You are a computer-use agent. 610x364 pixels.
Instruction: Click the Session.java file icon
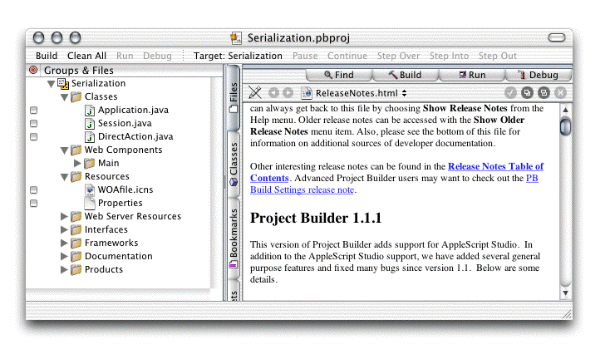[x=90, y=124]
